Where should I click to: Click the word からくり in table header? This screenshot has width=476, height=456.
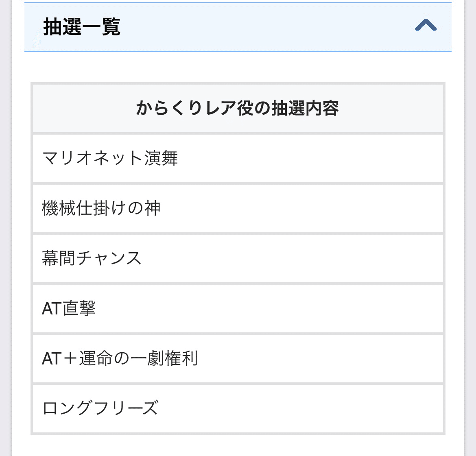coord(169,108)
